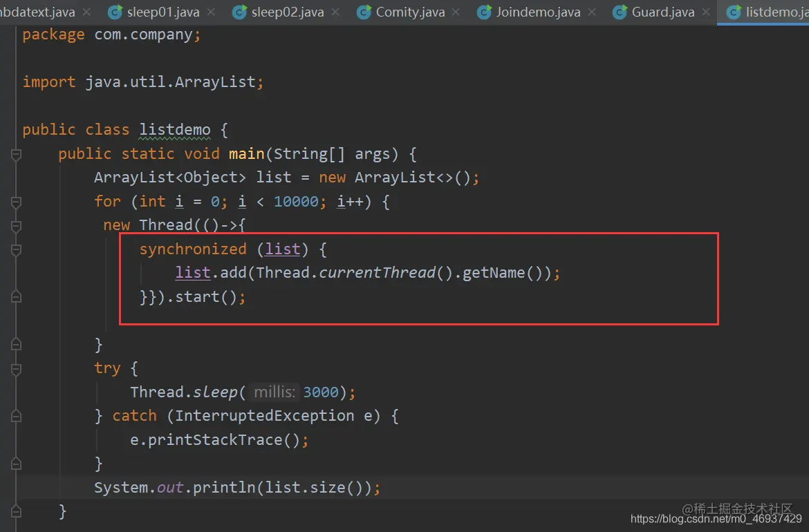Click the .start() call
The height and width of the screenshot is (532, 809).
(205, 297)
